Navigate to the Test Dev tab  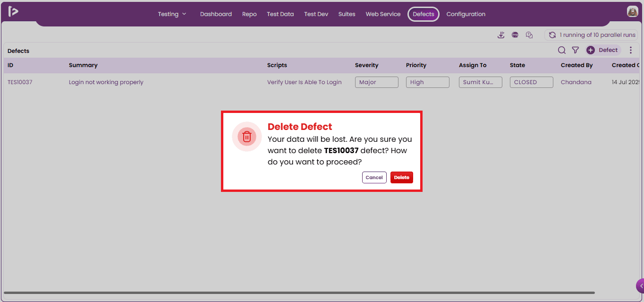coord(316,14)
